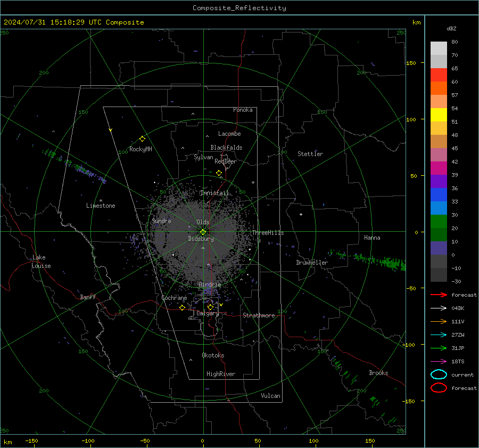This screenshot has height=448, width=479.
Task: Click the Innisfail city label
Action: [214, 193]
